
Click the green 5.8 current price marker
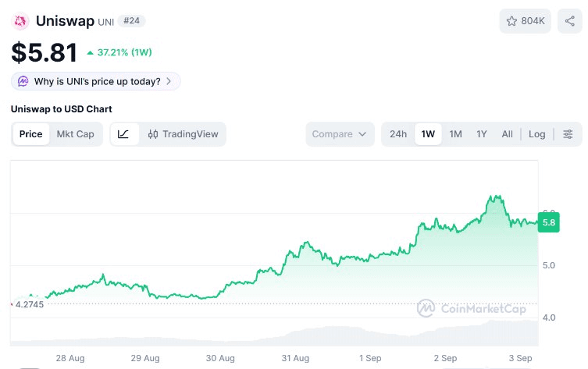click(x=549, y=222)
